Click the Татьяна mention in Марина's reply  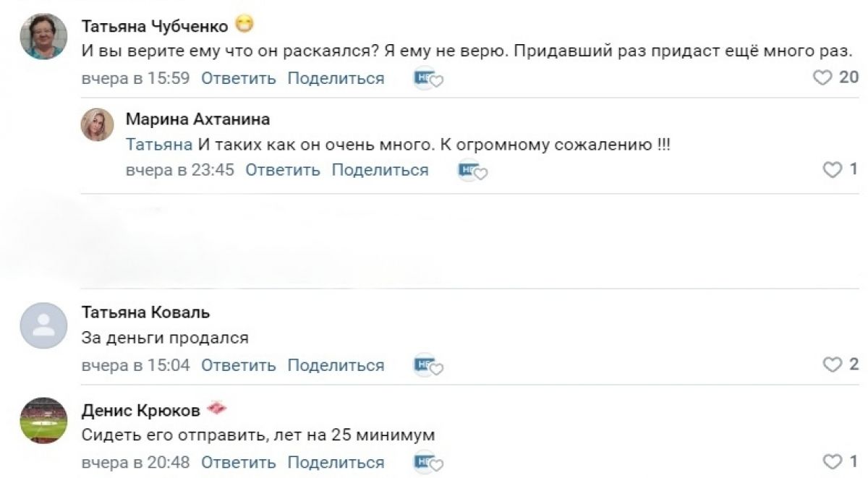[x=158, y=145]
